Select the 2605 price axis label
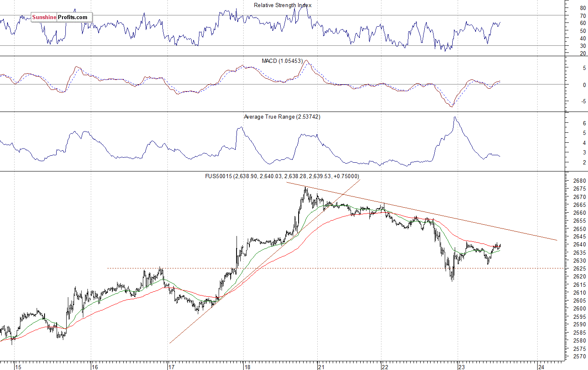The height and width of the screenshot is (370, 588). click(x=580, y=300)
